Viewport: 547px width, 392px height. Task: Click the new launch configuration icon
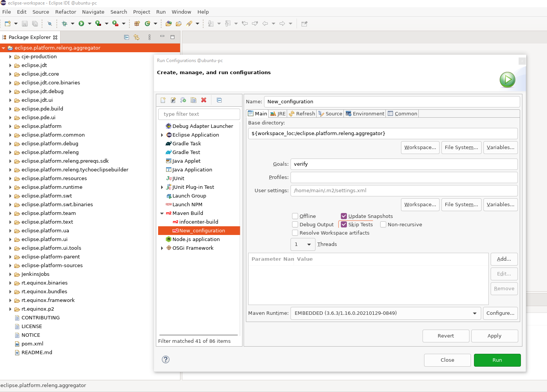tap(163, 100)
